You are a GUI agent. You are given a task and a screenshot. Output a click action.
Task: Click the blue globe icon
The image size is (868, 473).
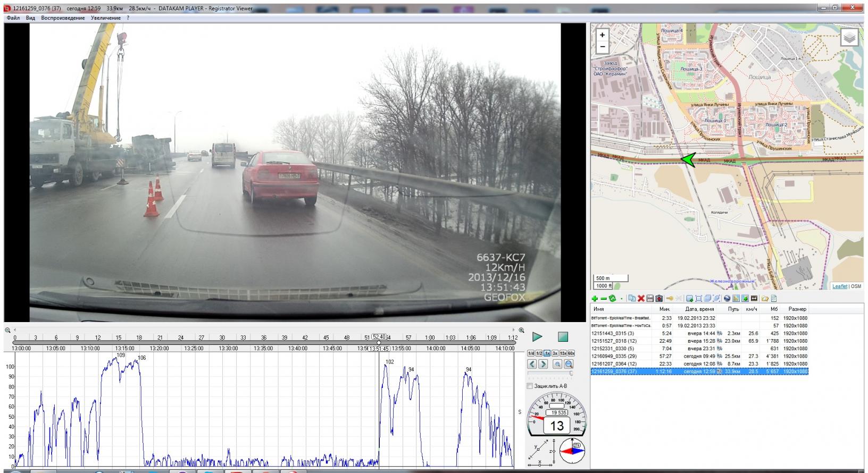[x=727, y=299]
